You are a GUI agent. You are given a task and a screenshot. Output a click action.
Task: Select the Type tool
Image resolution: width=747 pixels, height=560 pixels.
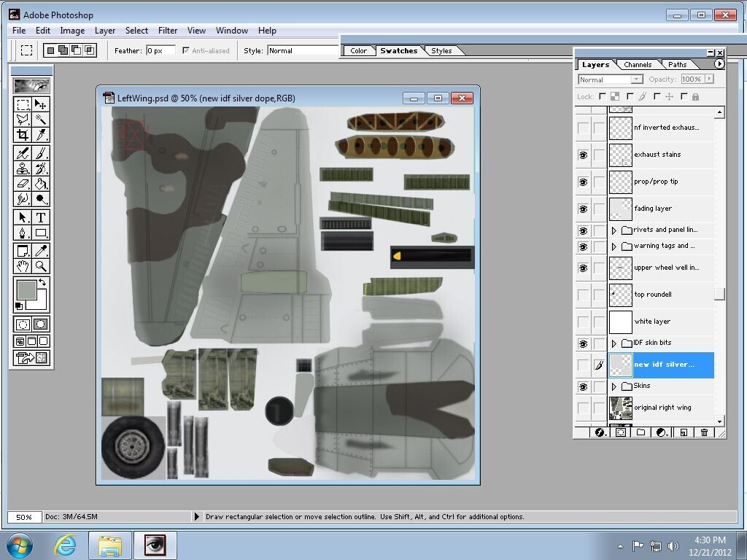(41, 217)
